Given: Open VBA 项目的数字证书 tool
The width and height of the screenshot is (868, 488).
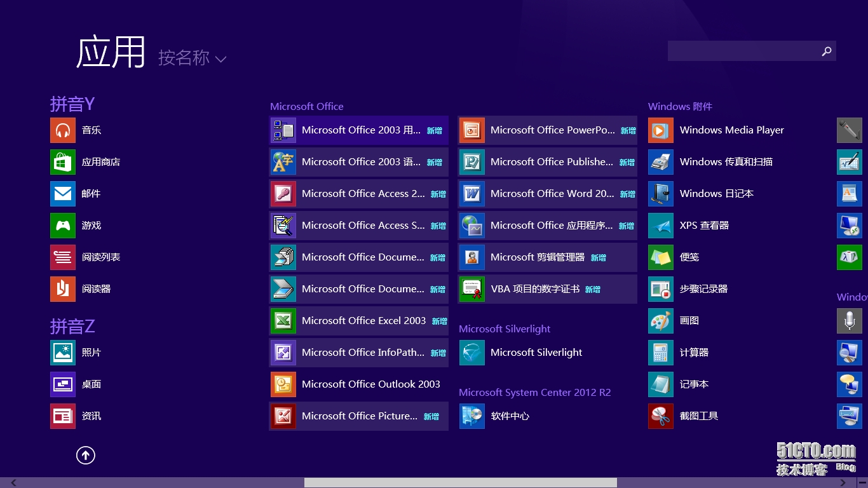Looking at the screenshot, I should coord(547,289).
